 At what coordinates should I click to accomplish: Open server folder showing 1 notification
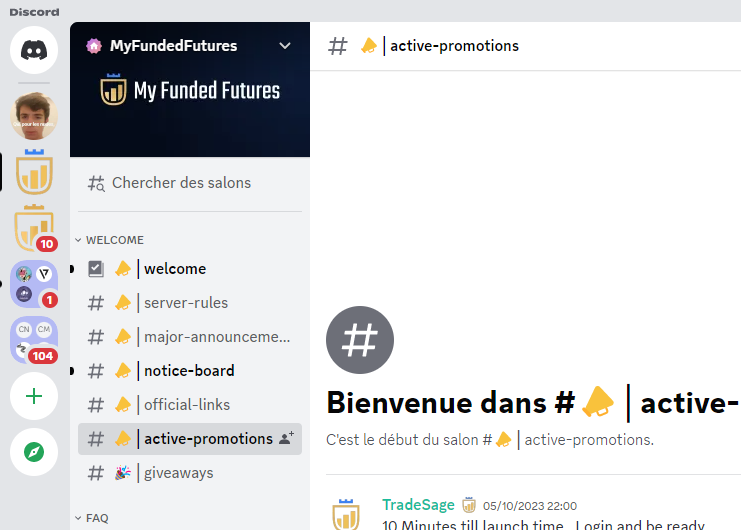coord(34,284)
